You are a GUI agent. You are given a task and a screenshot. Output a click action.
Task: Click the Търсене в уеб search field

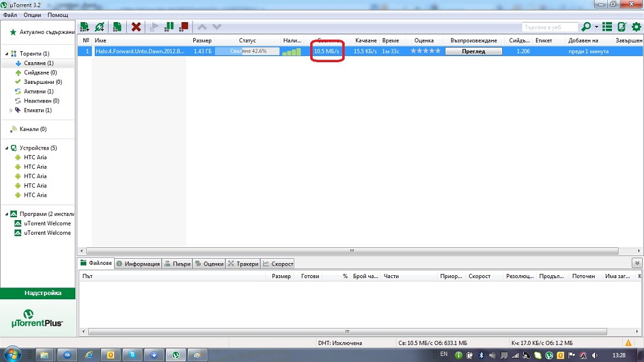coord(549,27)
